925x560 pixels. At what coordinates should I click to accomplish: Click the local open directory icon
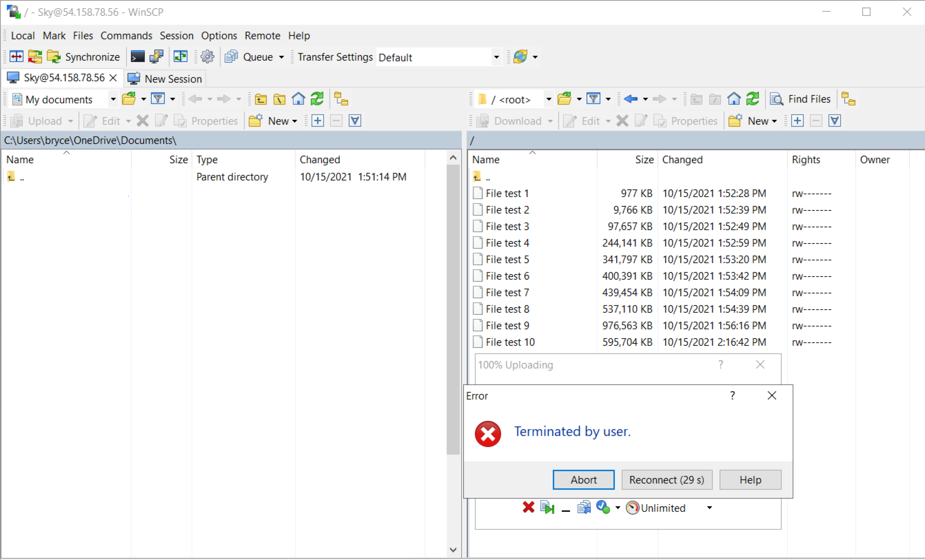pos(129,99)
